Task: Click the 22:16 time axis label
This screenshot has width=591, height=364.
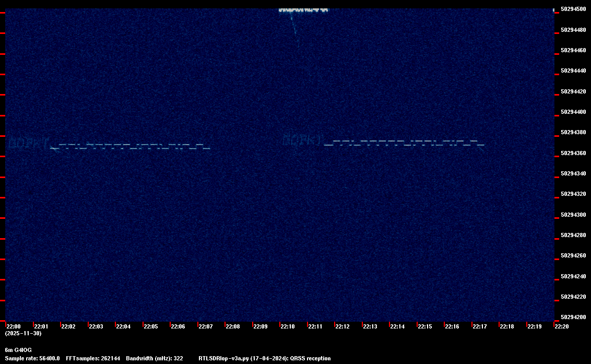Action: pyautogui.click(x=452, y=326)
